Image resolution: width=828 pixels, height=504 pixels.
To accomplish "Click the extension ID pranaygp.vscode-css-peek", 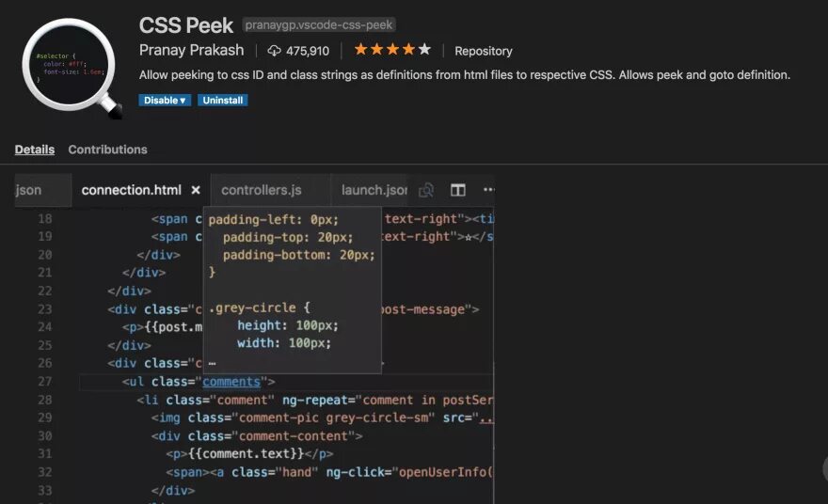I will 319,24.
